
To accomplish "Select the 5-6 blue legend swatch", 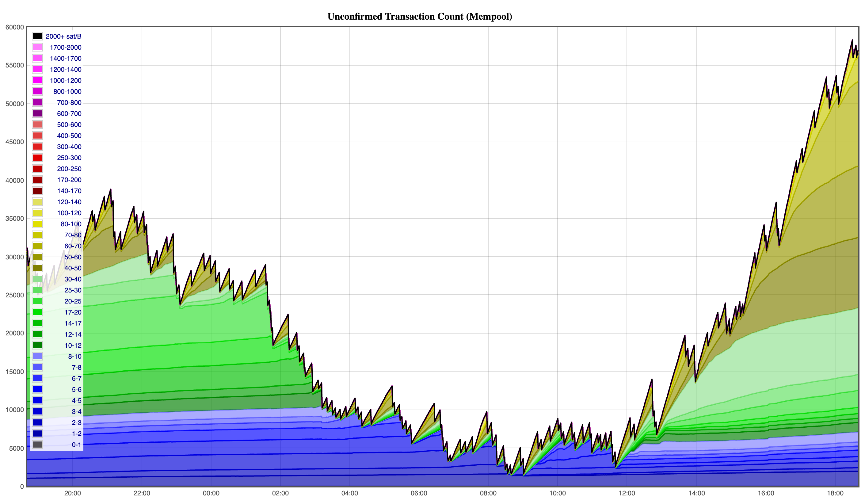I will [37, 389].
